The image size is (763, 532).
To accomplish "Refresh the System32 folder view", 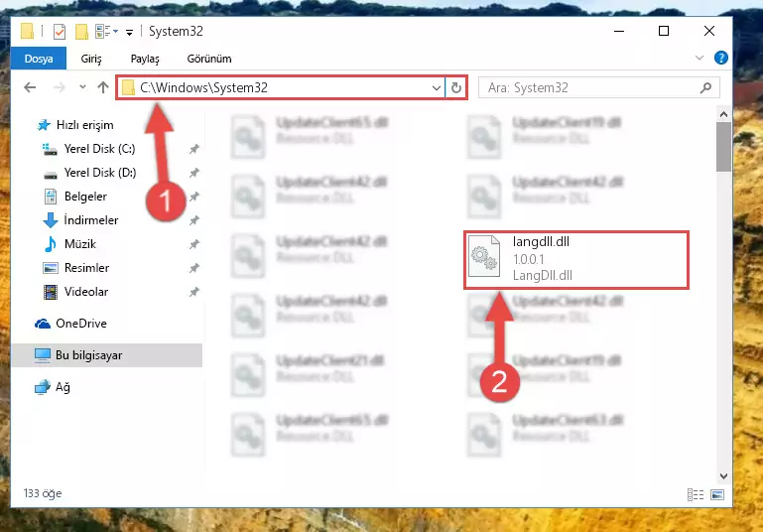I will tap(456, 88).
